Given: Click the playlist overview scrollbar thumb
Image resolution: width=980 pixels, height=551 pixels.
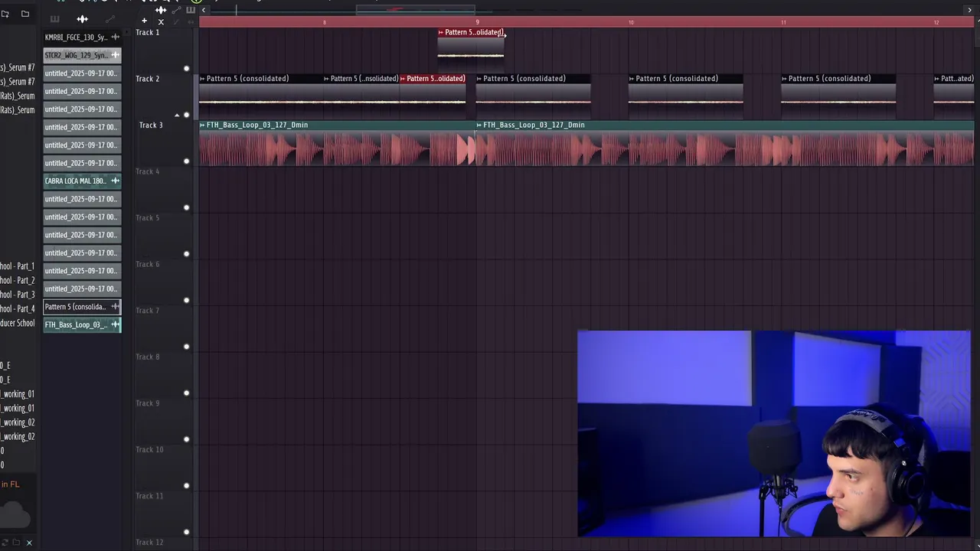Looking at the screenshot, I should coord(415,10).
